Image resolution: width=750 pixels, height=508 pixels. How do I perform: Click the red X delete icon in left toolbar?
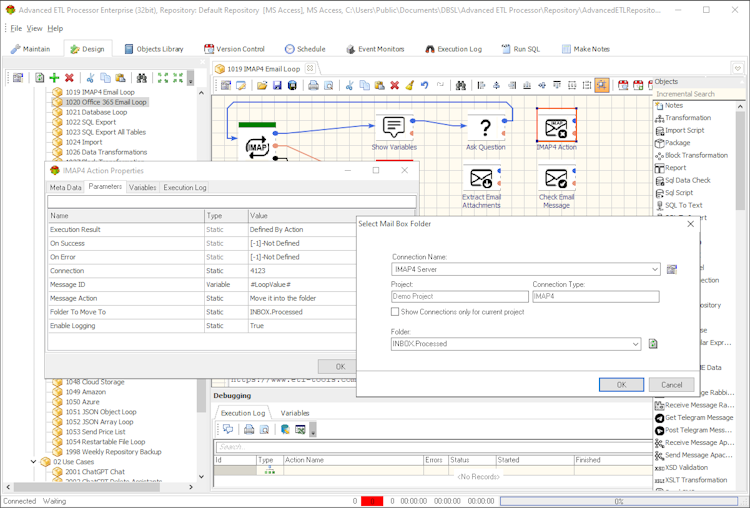coord(69,78)
